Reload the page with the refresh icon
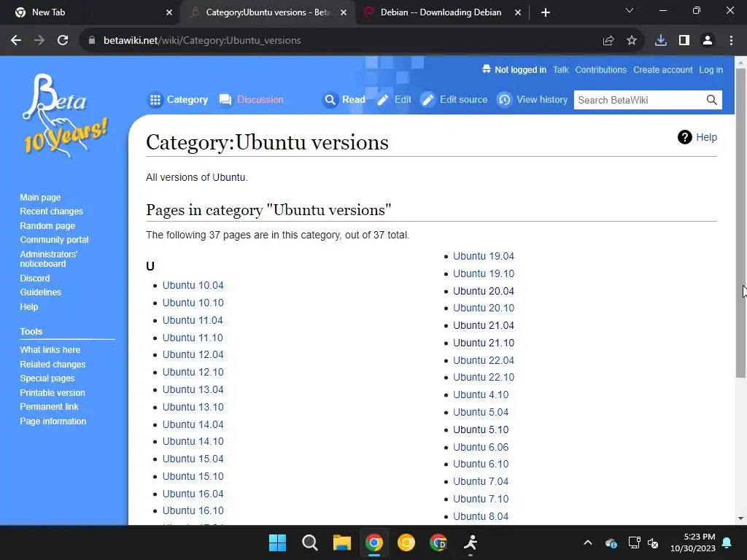This screenshot has height=560, width=747. 63,41
